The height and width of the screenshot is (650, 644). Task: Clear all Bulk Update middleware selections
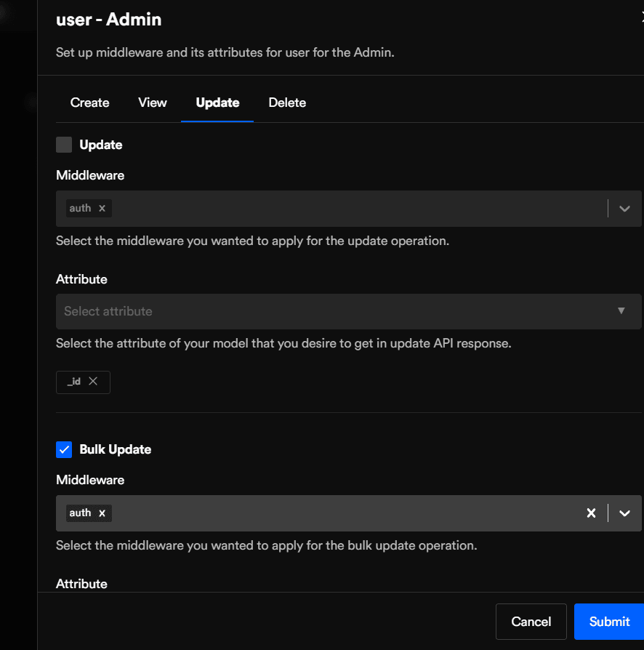591,513
